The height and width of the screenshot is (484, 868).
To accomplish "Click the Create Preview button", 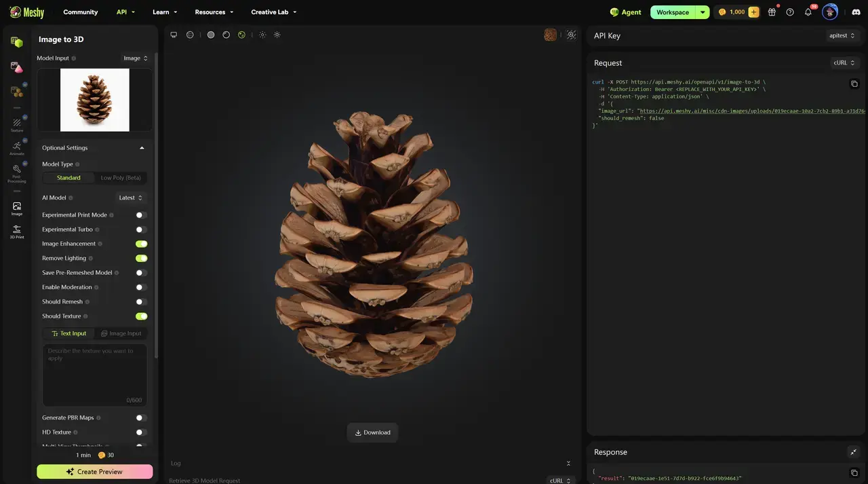I will click(94, 472).
